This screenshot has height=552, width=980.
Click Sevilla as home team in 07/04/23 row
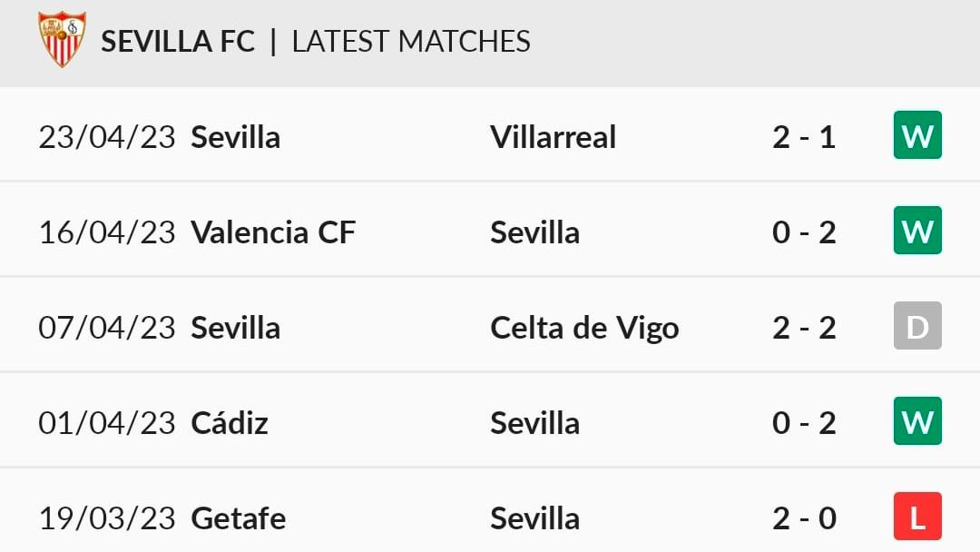tap(236, 328)
